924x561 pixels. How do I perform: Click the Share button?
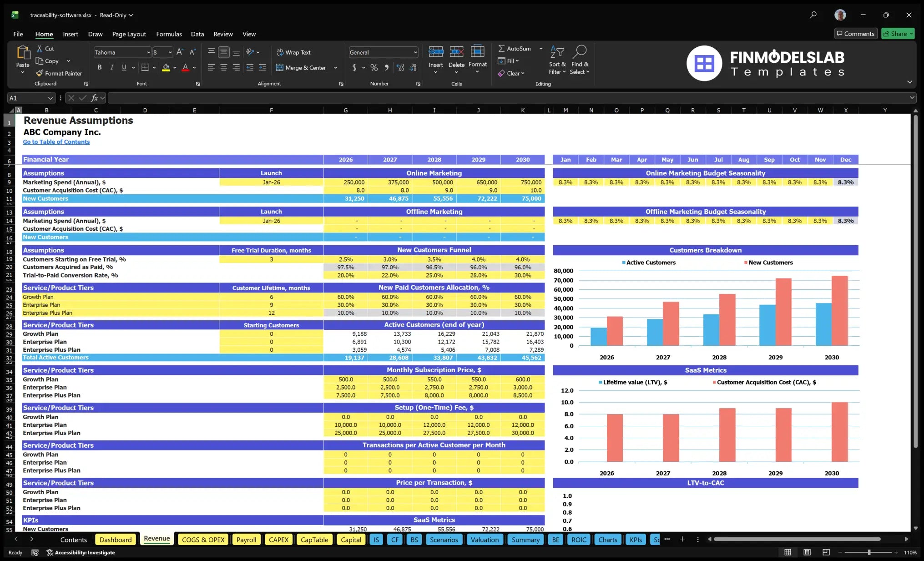pos(898,34)
